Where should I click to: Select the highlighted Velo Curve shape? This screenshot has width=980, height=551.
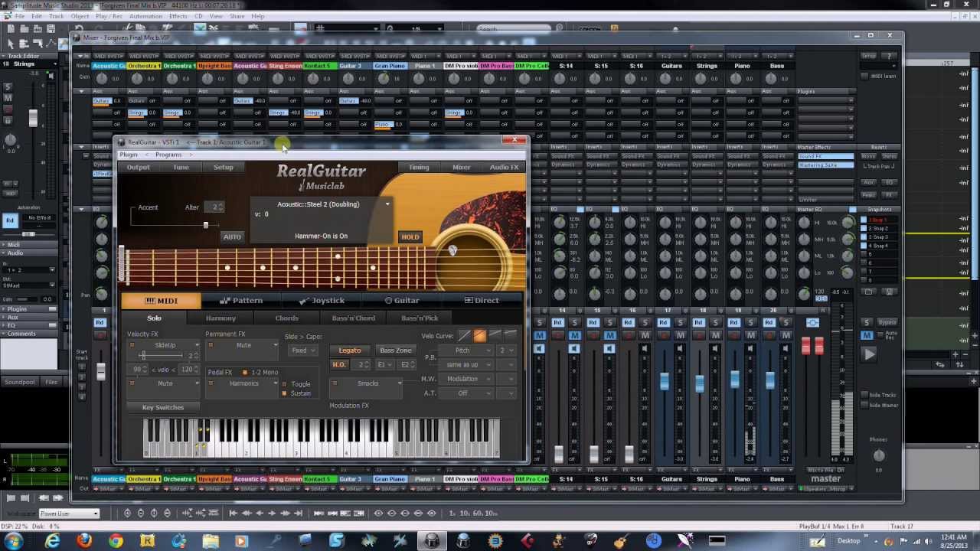tap(479, 335)
